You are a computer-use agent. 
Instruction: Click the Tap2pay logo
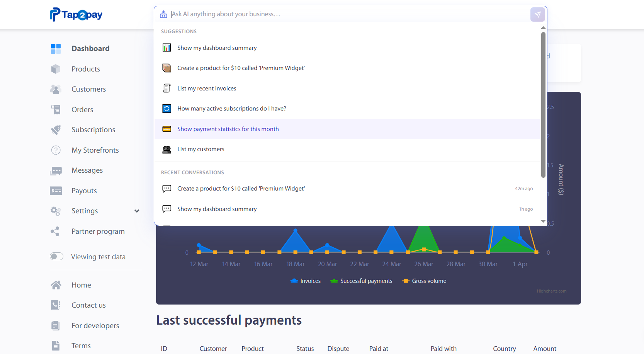pyautogui.click(x=76, y=15)
